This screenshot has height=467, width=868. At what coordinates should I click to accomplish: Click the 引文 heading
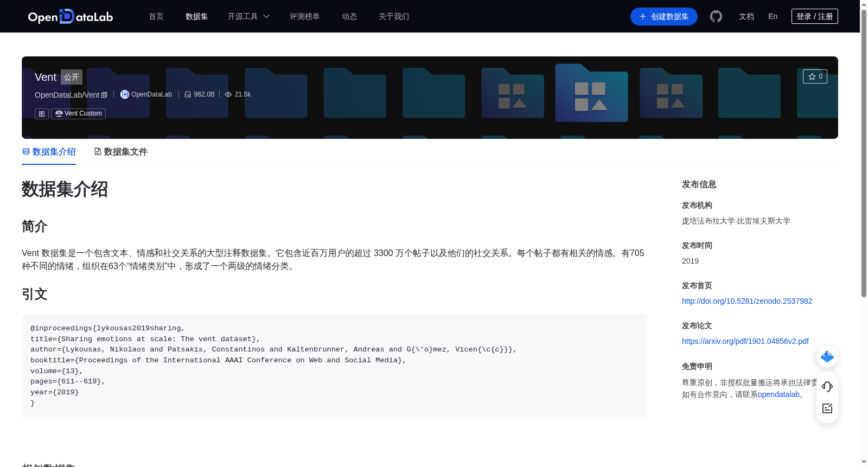pos(35,294)
